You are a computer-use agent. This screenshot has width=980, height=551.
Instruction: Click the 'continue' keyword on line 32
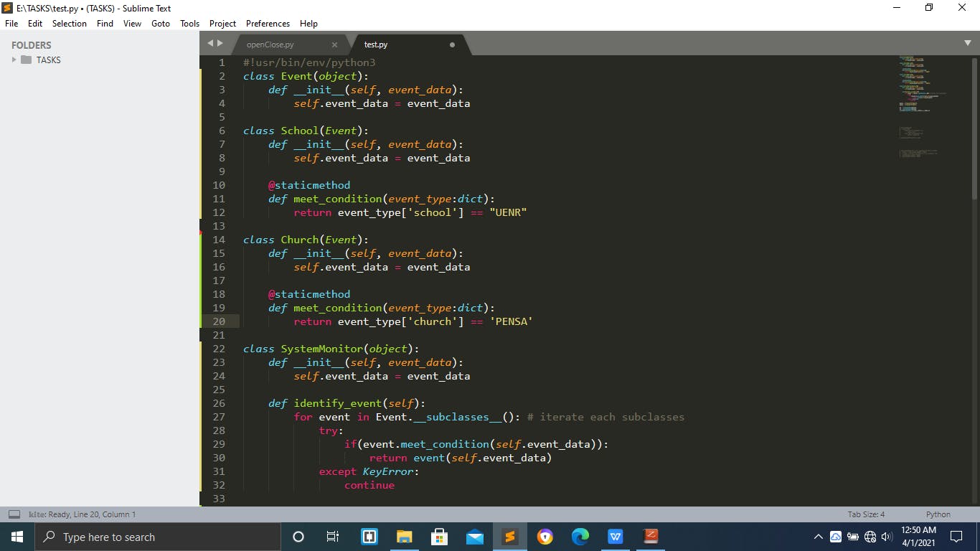(369, 485)
